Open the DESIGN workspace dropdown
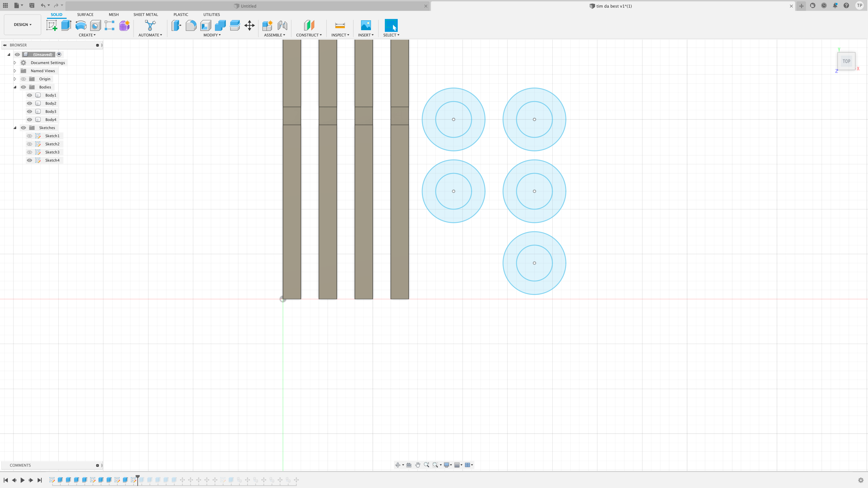Screen dimensions: 868x488 [22, 24]
